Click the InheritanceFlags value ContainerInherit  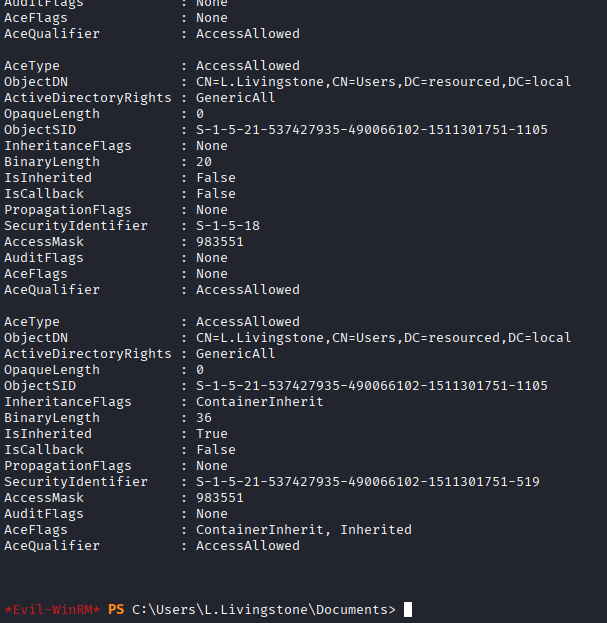[x=260, y=402]
